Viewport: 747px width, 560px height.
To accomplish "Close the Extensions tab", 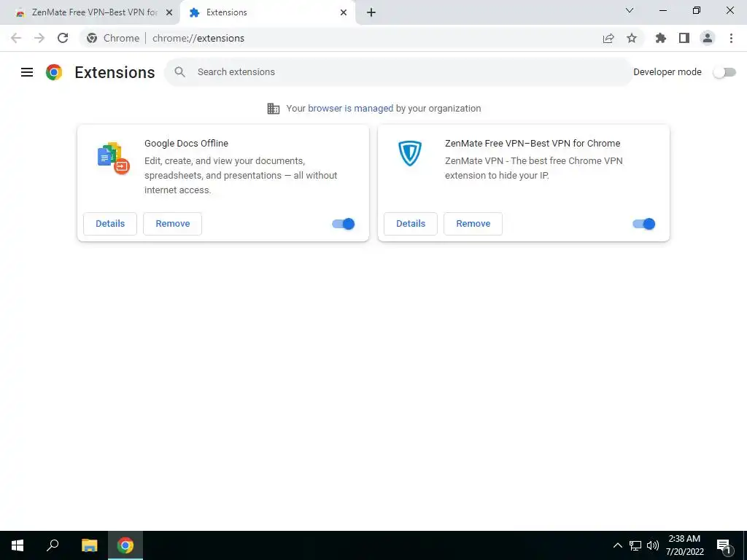I will point(344,12).
